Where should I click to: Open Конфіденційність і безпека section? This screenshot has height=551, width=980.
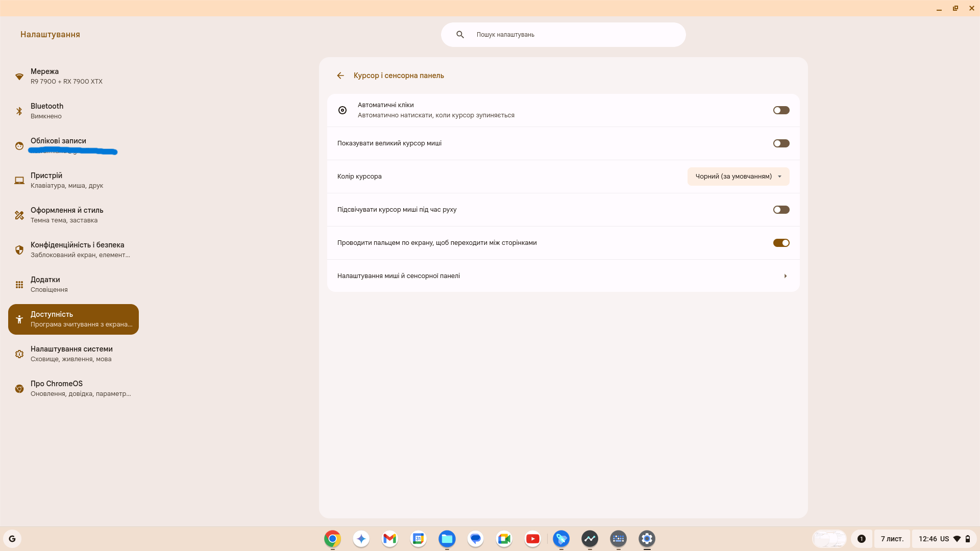77,249
